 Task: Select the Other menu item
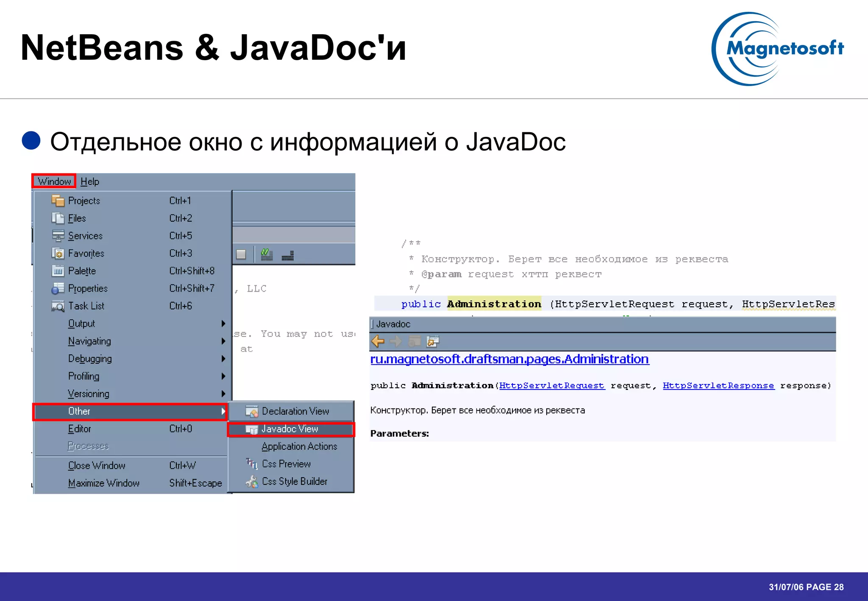coord(131,411)
